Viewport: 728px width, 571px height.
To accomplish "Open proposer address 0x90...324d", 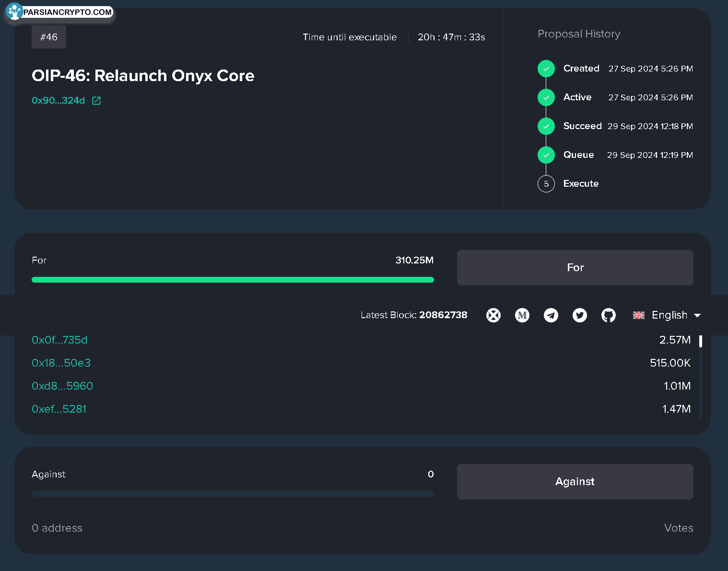I will pyautogui.click(x=58, y=101).
